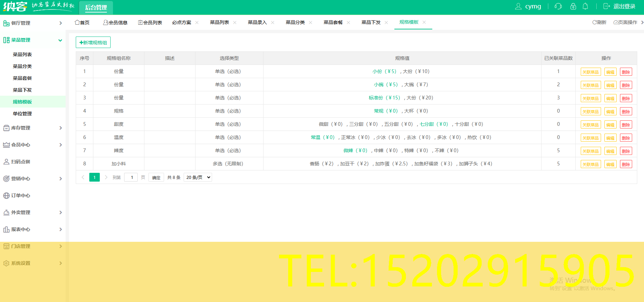Click the 订单中心 globe icon in sidebar
This screenshot has height=302, width=644.
point(6,195)
